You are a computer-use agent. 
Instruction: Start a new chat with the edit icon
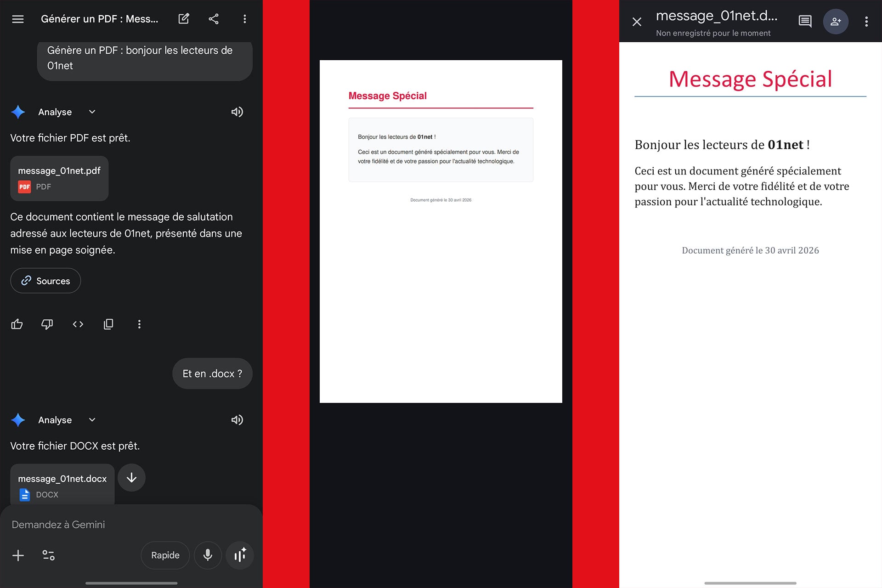pos(184,19)
